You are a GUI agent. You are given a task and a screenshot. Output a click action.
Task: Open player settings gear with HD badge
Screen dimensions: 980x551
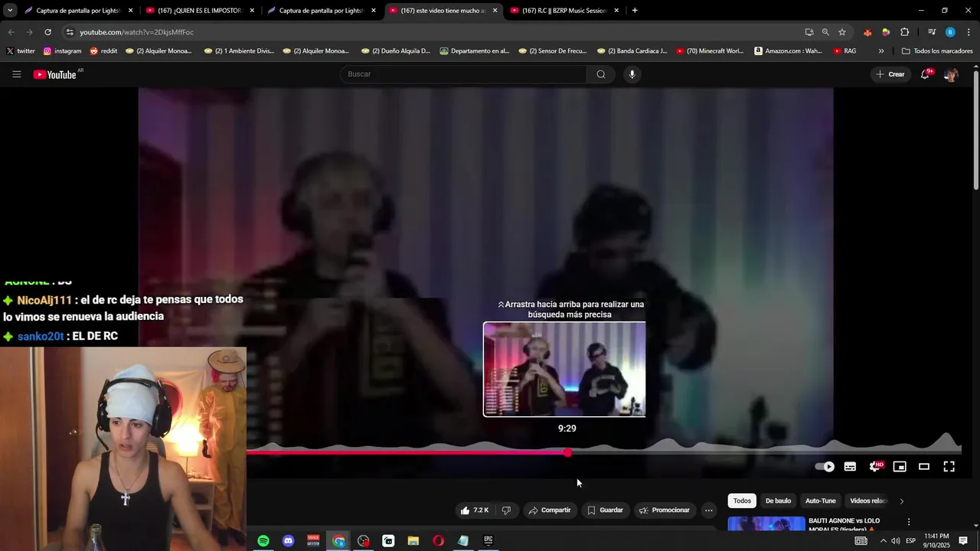click(x=875, y=466)
